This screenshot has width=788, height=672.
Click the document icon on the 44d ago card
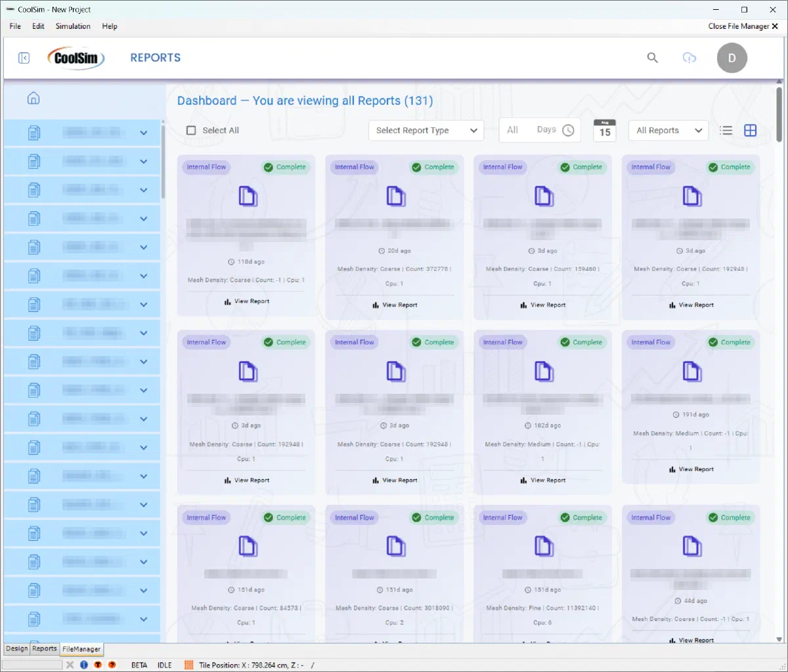tap(692, 547)
